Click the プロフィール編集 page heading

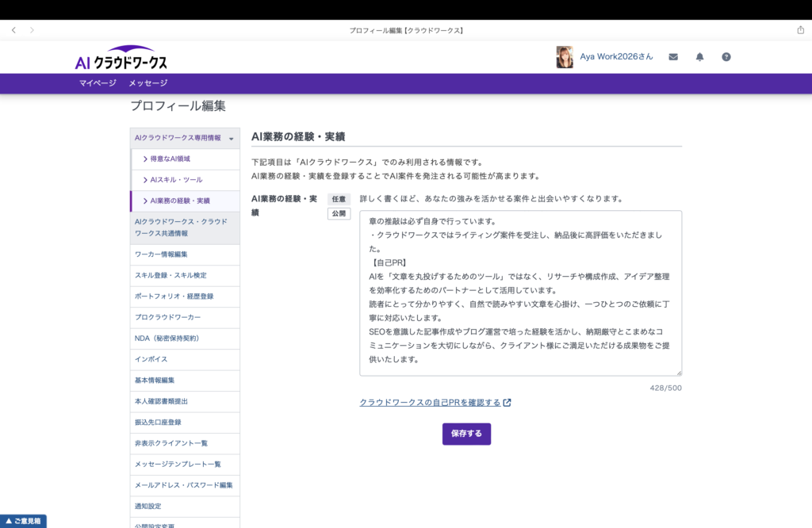click(178, 105)
